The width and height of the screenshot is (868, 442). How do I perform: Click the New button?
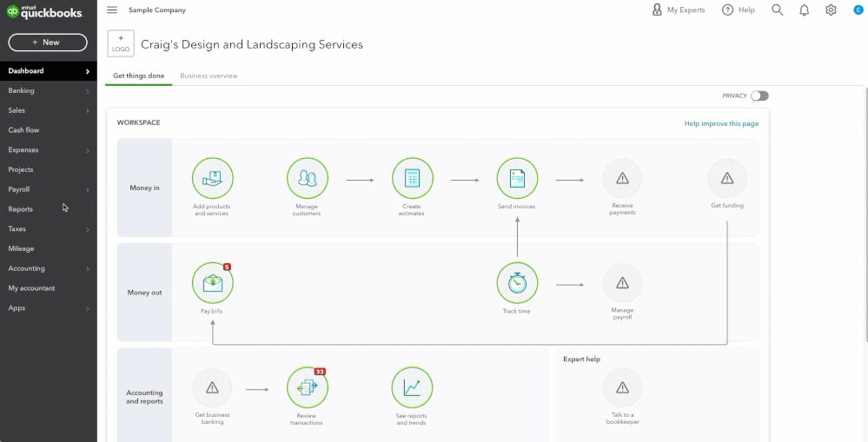point(48,42)
